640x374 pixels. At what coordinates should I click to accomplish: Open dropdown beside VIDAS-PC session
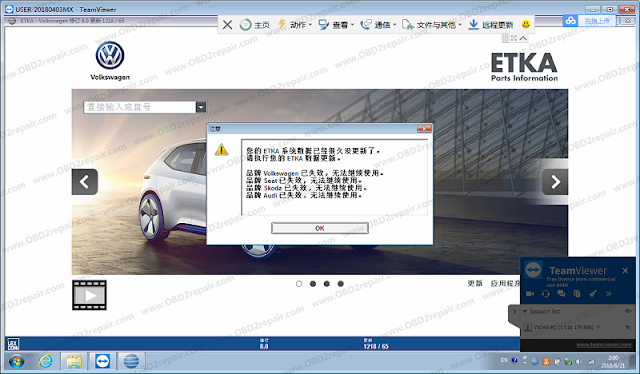599,327
